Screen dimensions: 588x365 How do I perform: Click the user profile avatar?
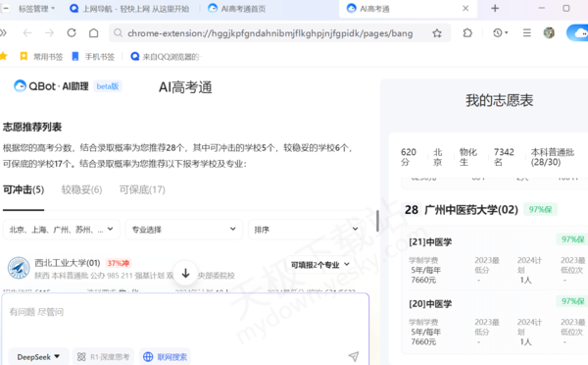[x=549, y=33]
